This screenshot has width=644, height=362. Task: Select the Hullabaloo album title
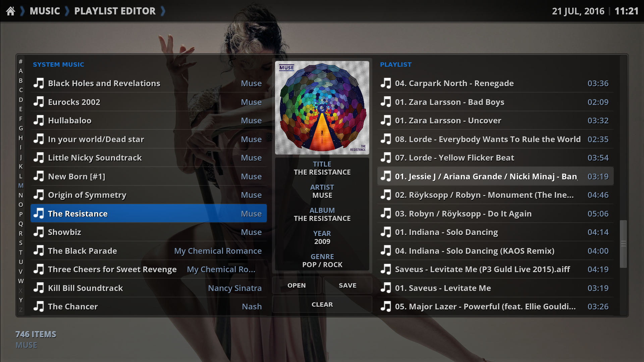click(69, 120)
